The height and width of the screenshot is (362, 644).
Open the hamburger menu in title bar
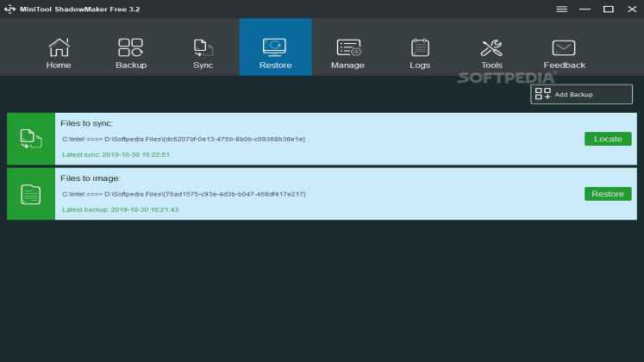(562, 9)
